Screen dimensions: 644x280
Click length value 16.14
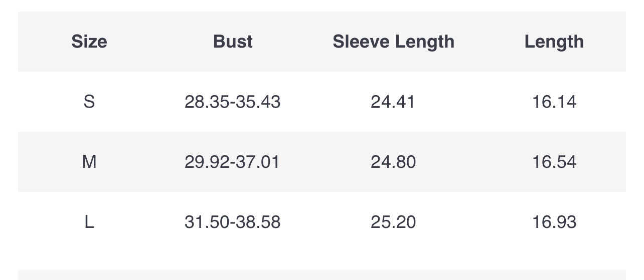click(x=554, y=102)
